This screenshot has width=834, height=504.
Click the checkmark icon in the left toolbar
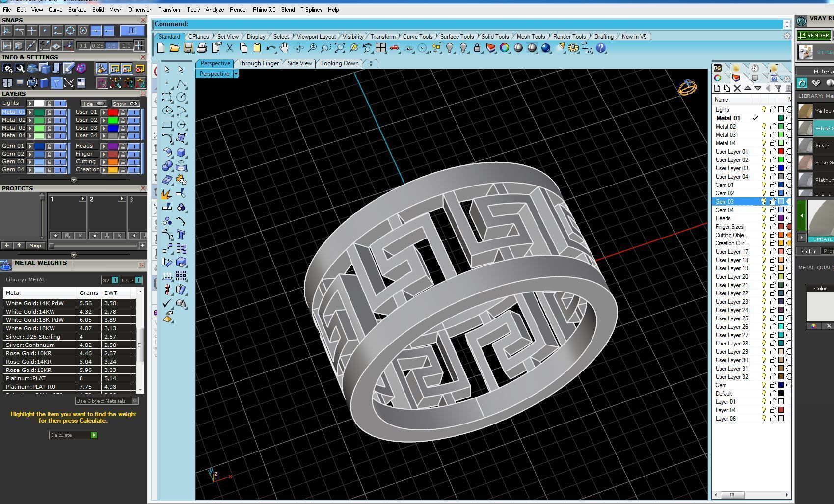167,304
